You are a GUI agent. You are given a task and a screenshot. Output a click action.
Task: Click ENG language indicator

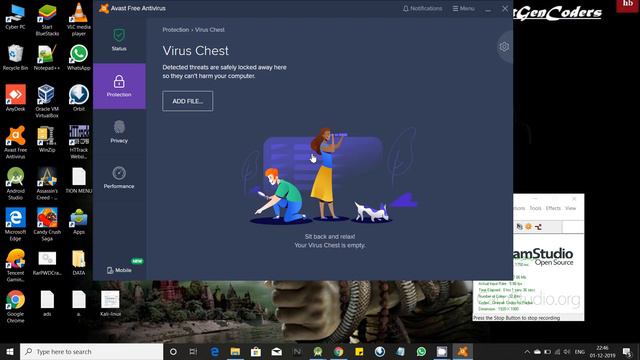(x=580, y=352)
